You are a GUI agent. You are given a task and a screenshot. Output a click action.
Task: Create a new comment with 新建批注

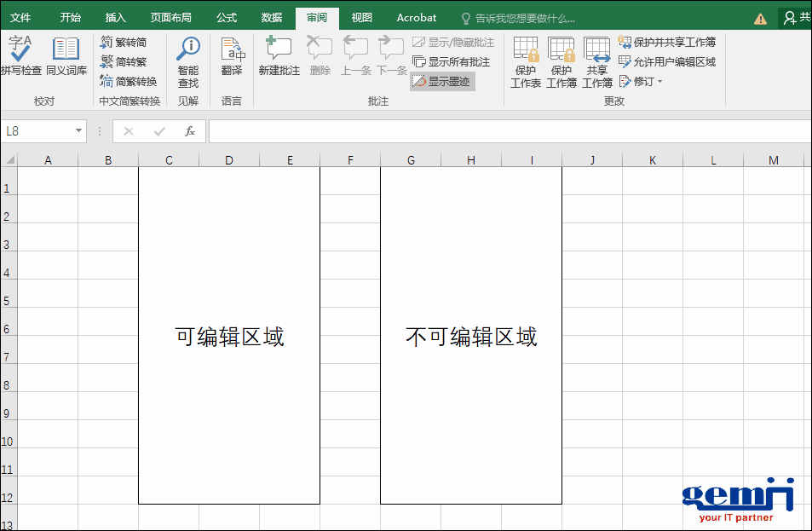tap(279, 55)
